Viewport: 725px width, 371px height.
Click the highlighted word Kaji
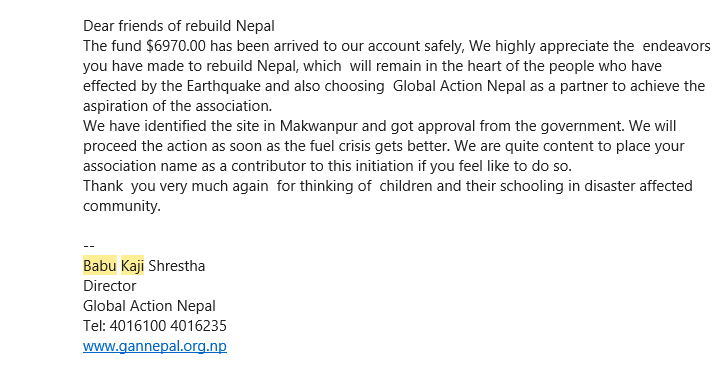(x=132, y=266)
